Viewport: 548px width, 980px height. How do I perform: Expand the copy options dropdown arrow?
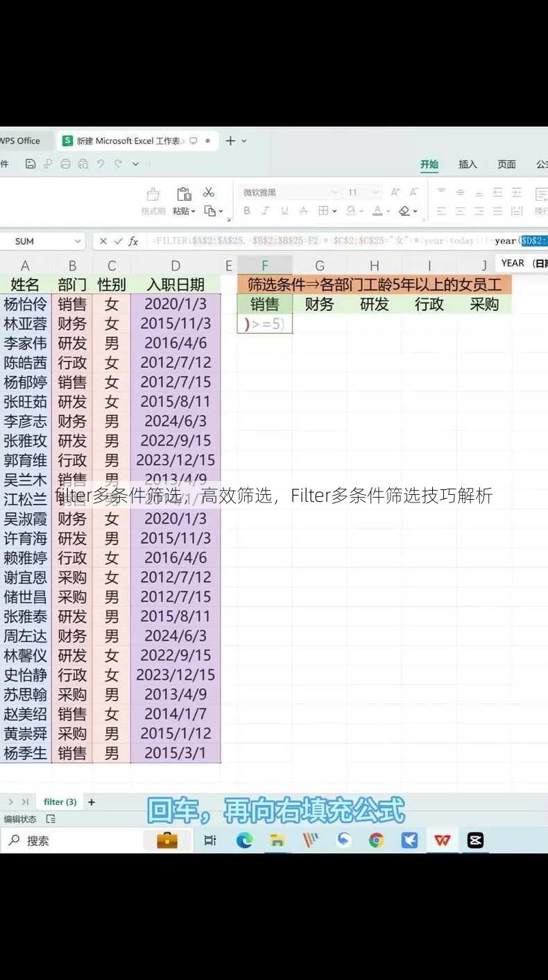(x=221, y=211)
